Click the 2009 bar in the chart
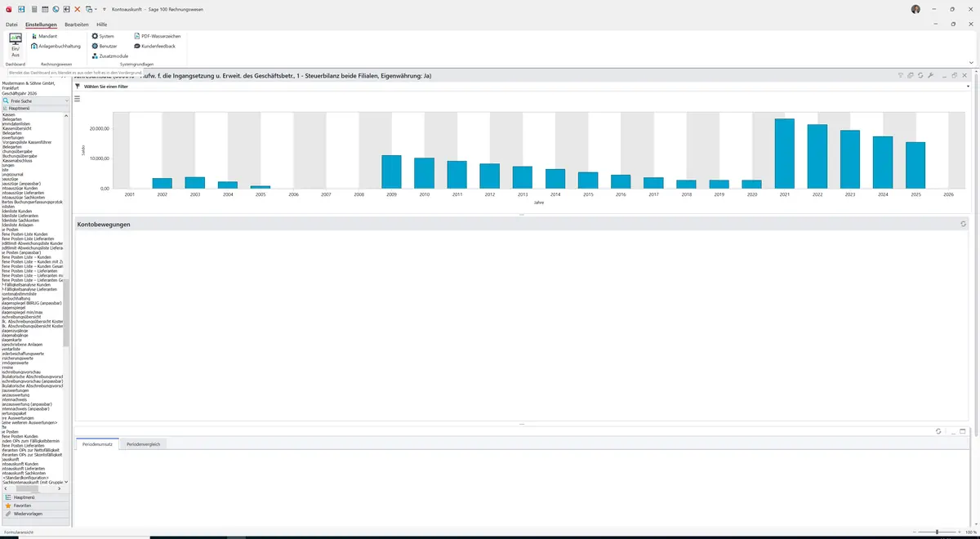This screenshot has height=539, width=980. pyautogui.click(x=391, y=171)
